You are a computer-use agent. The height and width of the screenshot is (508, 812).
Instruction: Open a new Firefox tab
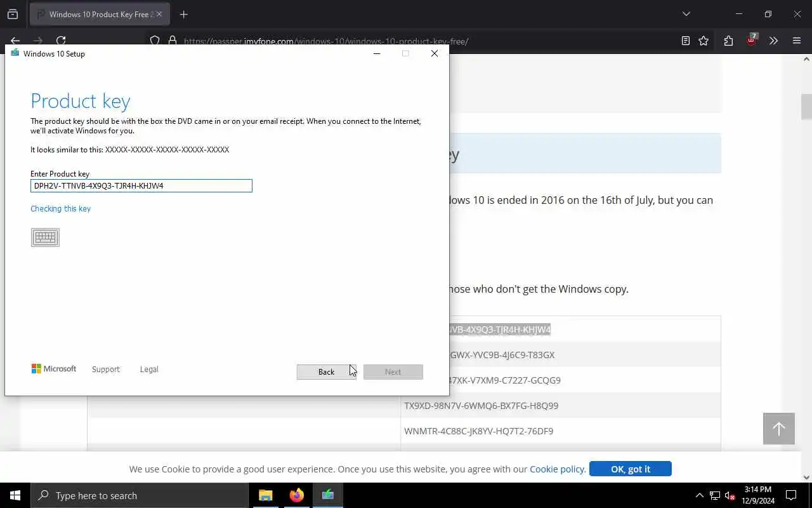coord(183,14)
